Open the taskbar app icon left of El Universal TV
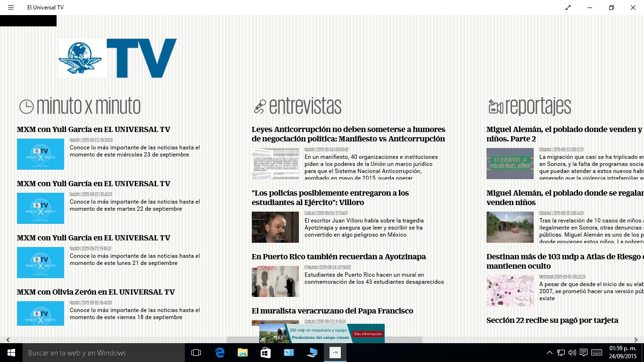Screen dimensions: 644x362 312,353
